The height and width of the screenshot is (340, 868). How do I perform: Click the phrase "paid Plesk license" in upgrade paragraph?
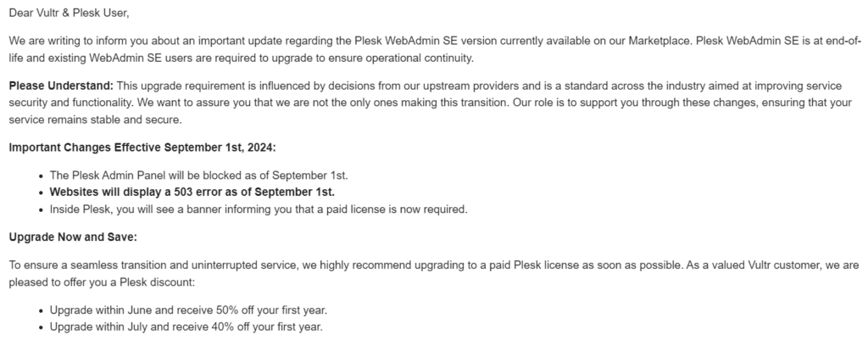[533, 265]
